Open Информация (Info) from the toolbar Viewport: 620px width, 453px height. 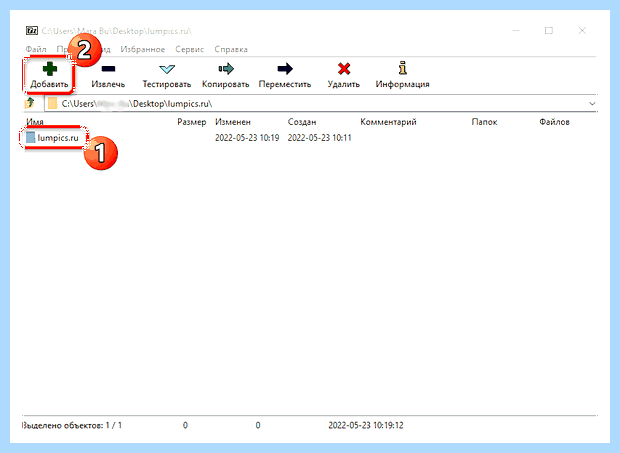point(402,75)
